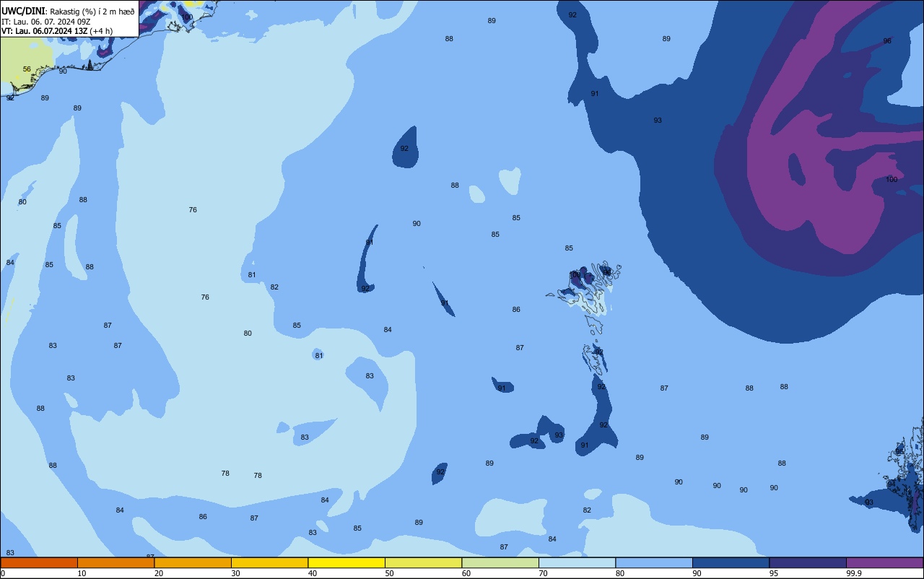Click the orange 10–20 legend swatch

point(115,562)
